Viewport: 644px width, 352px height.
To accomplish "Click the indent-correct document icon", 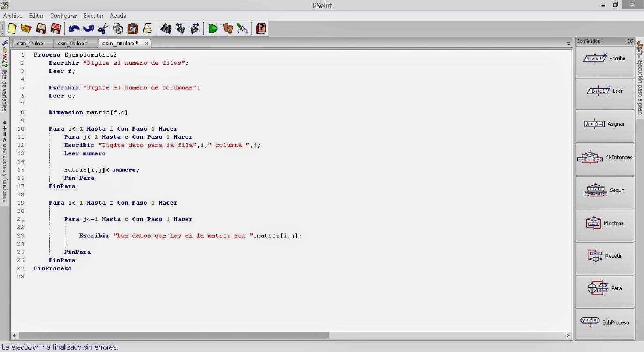I will 147,29.
